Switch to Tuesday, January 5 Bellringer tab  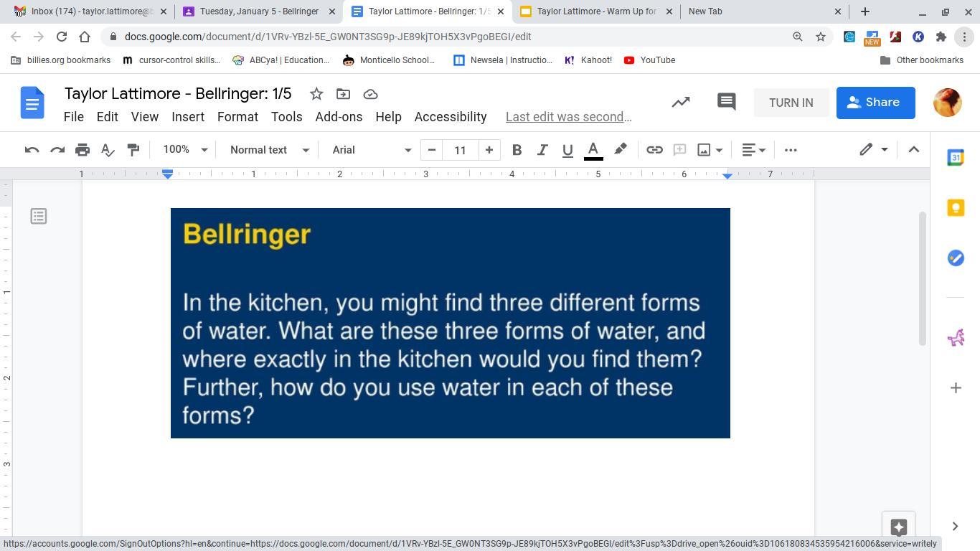click(x=258, y=11)
